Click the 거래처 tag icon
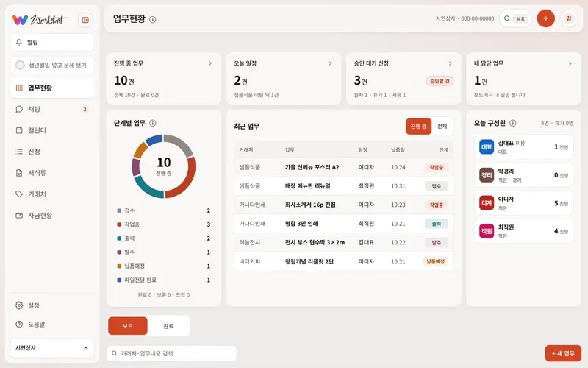 click(19, 194)
